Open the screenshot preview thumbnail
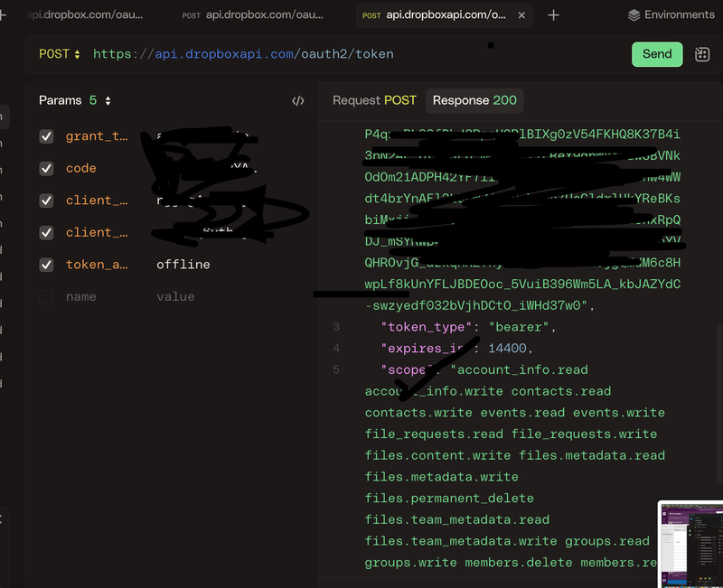 [690, 544]
